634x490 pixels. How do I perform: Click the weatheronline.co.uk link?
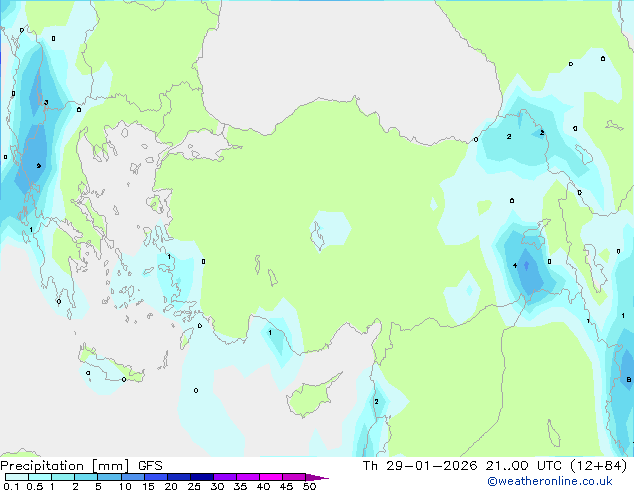[550, 481]
